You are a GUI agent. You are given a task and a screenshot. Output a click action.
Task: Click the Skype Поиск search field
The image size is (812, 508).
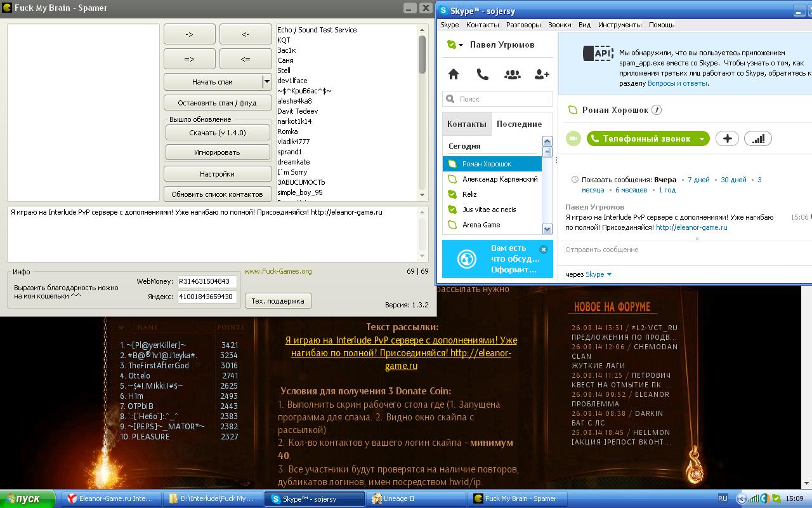(497, 99)
